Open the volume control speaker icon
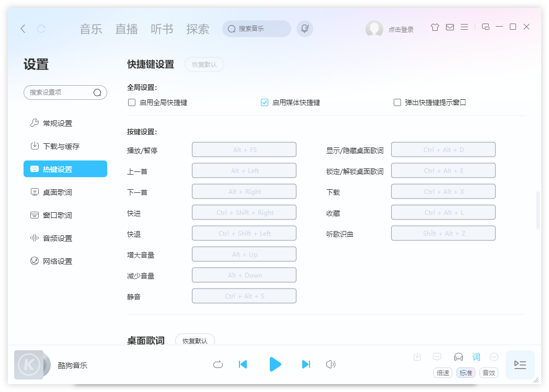This screenshot has height=392, width=549. 330,364
